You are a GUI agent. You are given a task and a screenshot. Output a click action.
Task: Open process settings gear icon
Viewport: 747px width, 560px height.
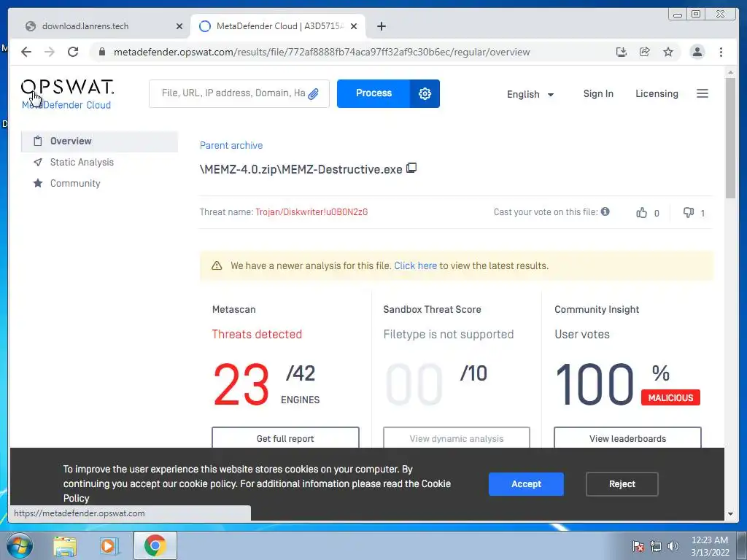pyautogui.click(x=425, y=93)
